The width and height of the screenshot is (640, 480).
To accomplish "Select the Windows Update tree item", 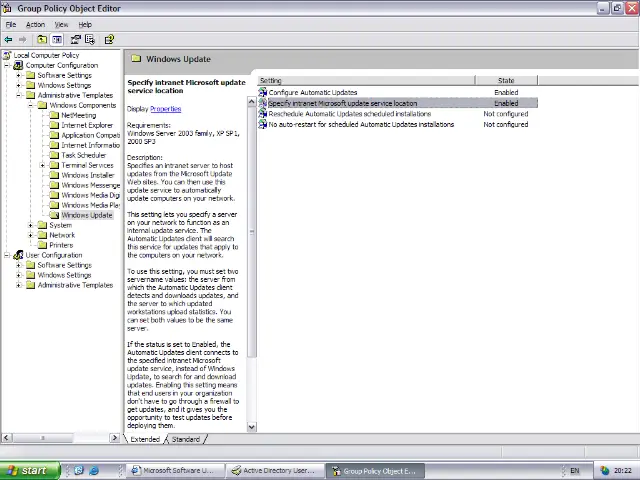I will click(87, 215).
